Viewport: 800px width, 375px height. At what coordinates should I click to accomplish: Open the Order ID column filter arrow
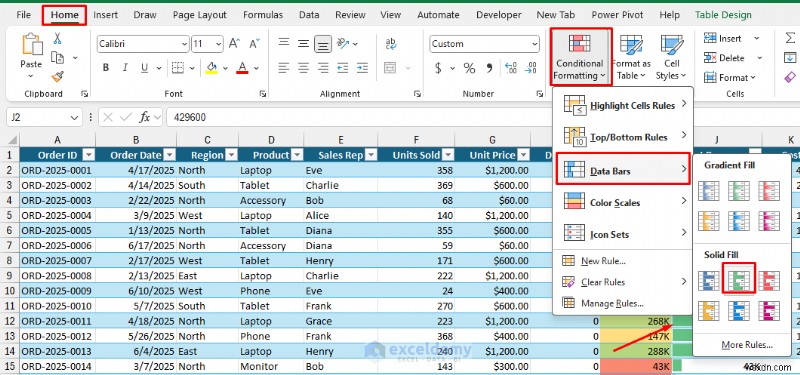click(x=89, y=155)
